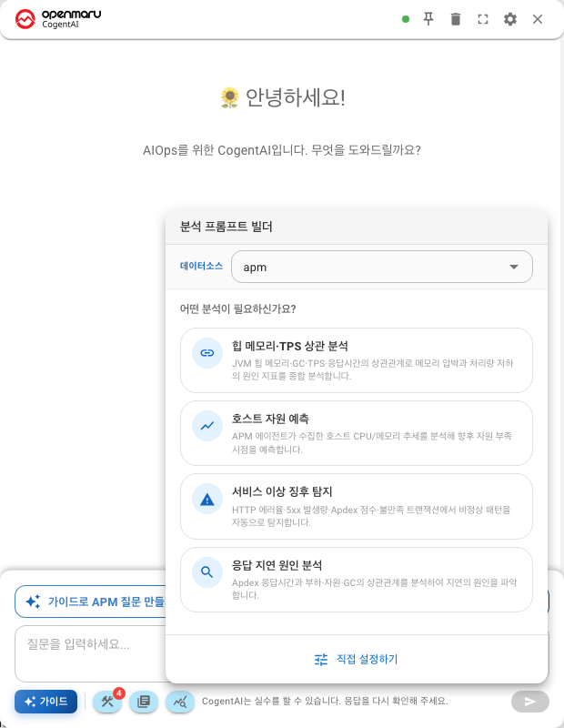This screenshot has height=728, width=564.
Task: Click the send message arrow button
Action: pyautogui.click(x=530, y=701)
